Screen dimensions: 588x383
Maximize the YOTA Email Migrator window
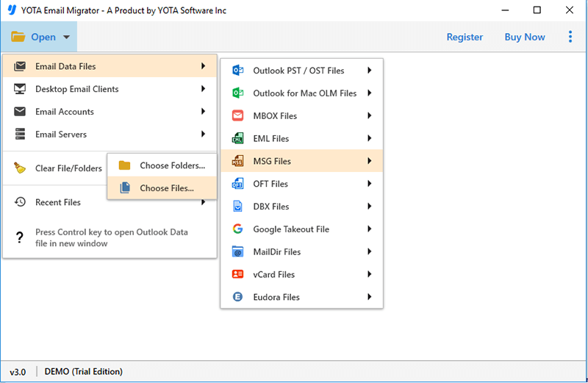point(537,10)
